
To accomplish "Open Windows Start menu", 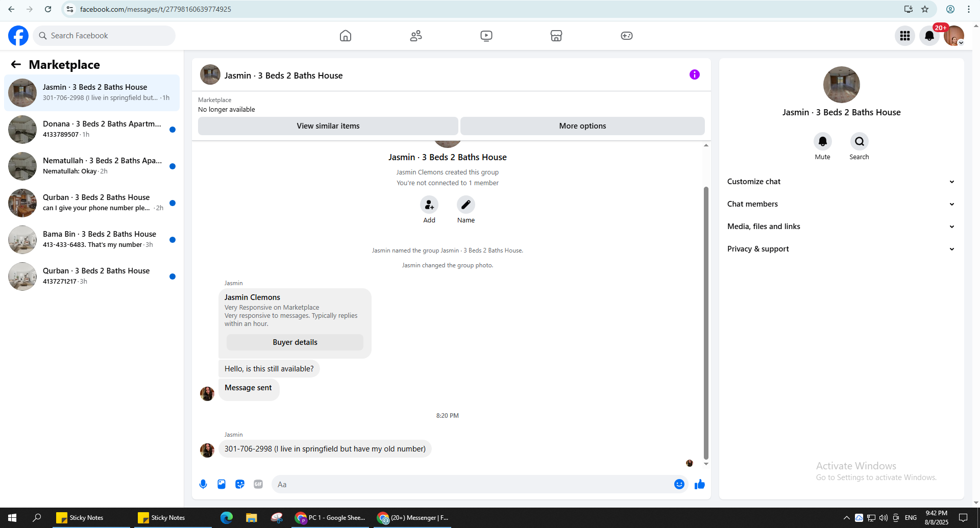I will tap(12, 518).
